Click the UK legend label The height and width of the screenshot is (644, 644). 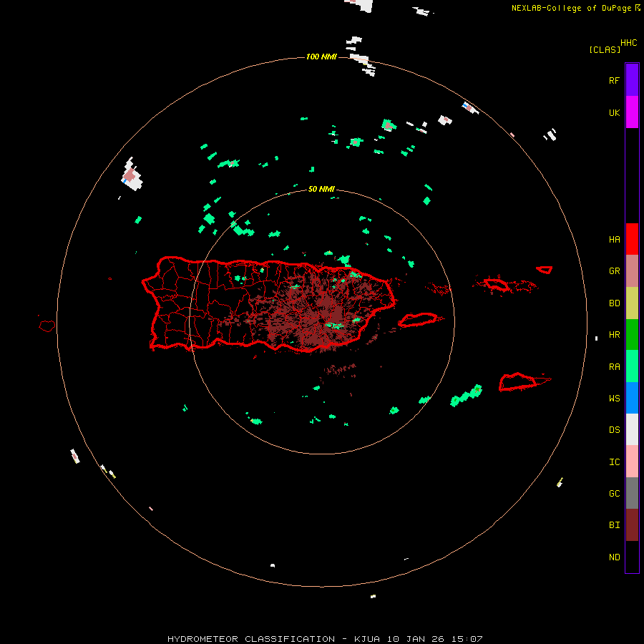coord(614,112)
